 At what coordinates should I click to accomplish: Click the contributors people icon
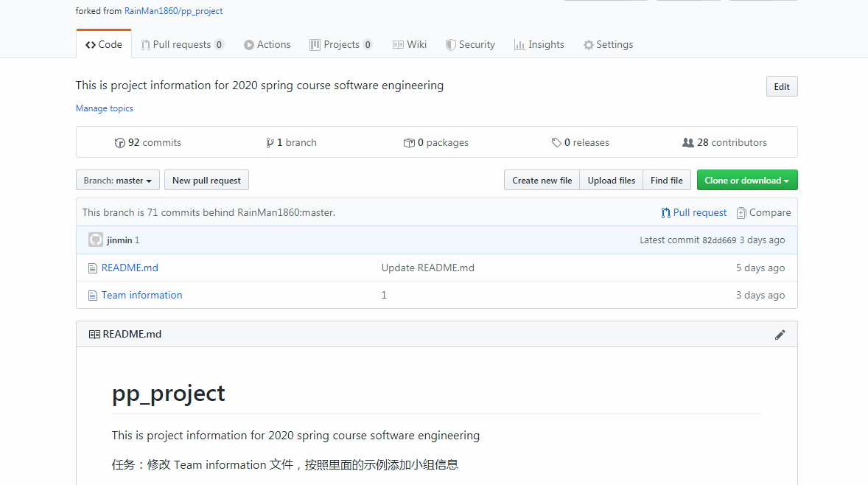(688, 143)
